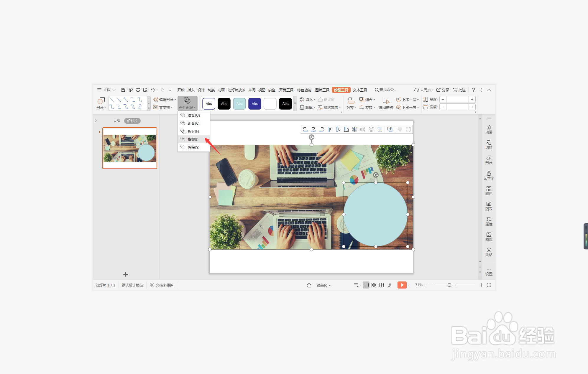
Task: Start slideshow with orange play button
Action: [x=402, y=285]
